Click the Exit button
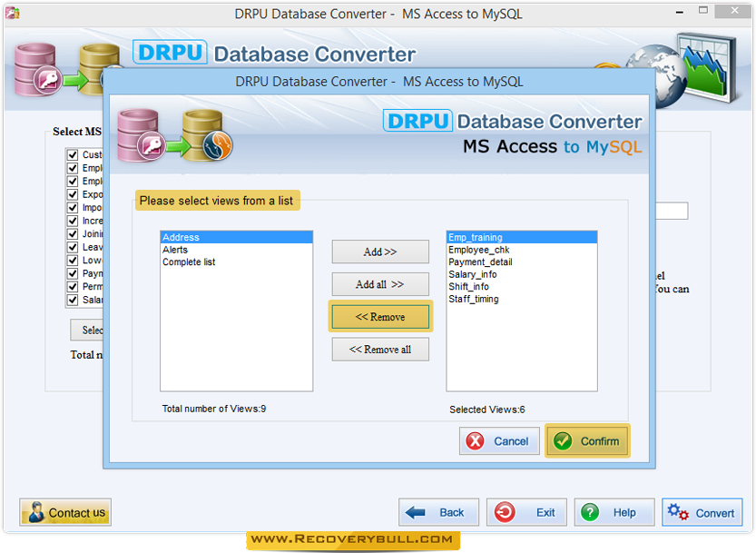Screen dimensions: 756x553 [x=526, y=512]
